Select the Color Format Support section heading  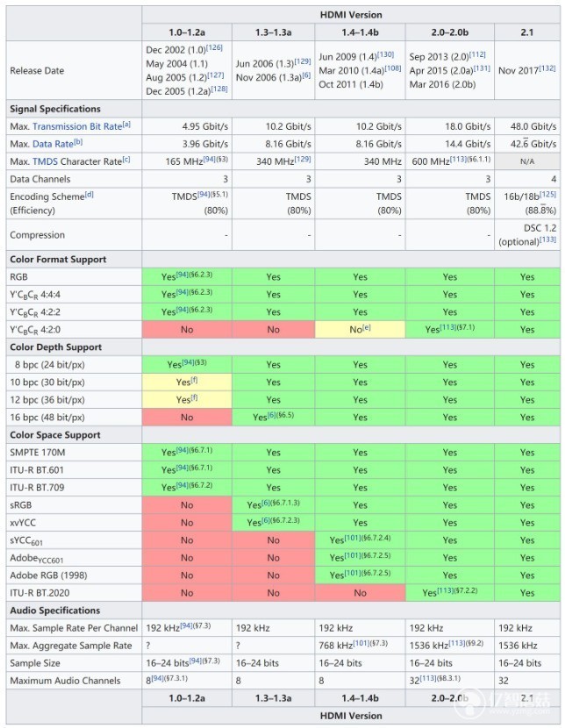58,260
